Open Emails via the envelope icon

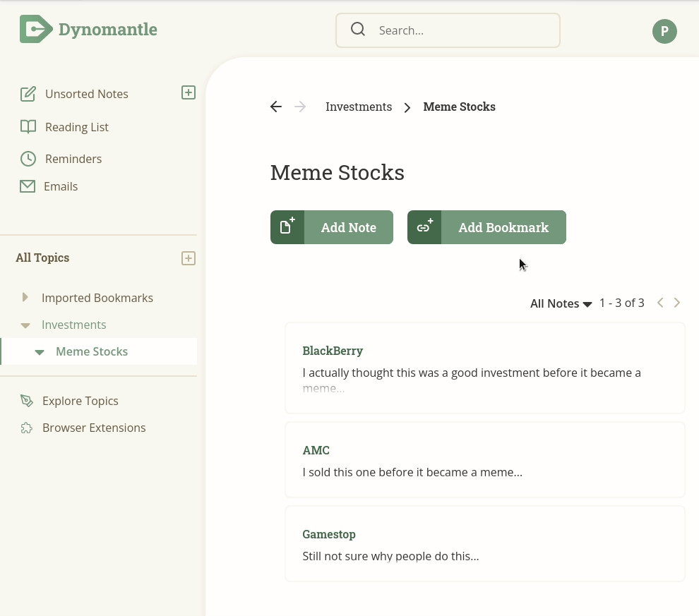28,186
